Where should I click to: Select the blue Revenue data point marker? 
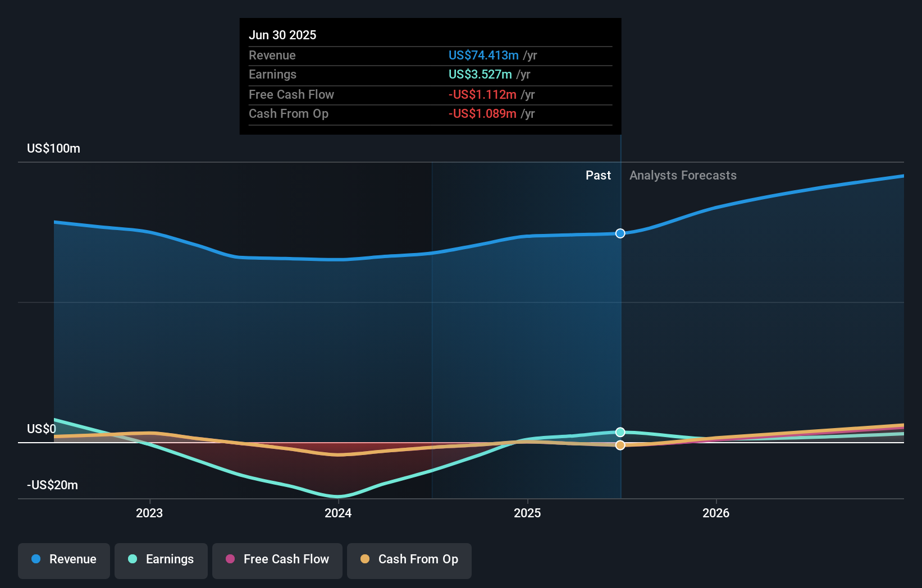click(x=620, y=233)
